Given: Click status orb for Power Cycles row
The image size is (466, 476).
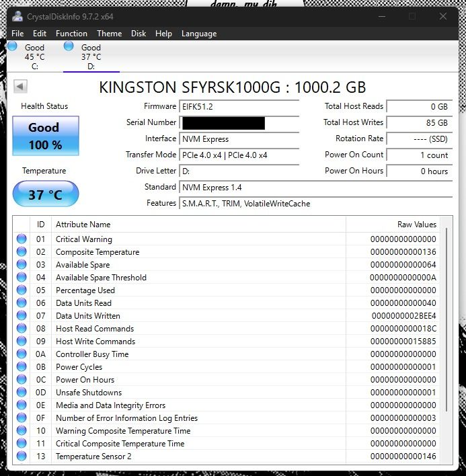Looking at the screenshot, I should (x=22, y=366).
